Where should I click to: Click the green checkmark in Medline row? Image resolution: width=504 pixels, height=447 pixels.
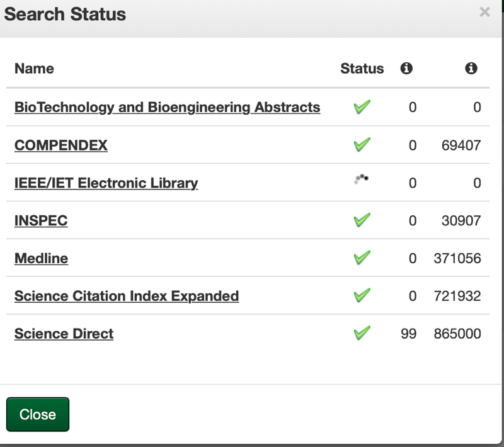362,258
